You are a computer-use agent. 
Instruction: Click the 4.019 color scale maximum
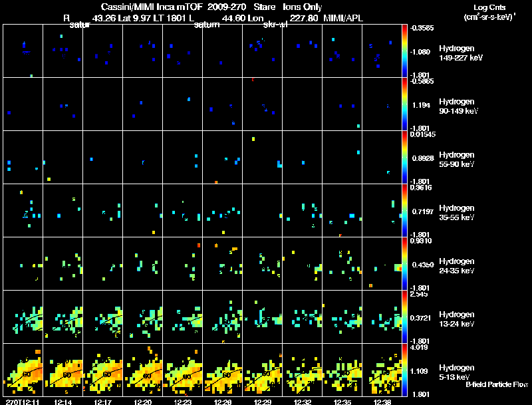(x=419, y=347)
